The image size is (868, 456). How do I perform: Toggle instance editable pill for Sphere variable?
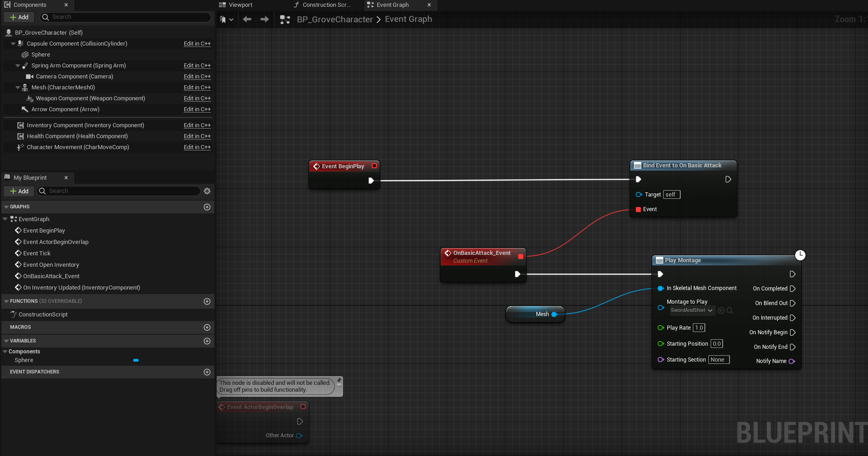(135, 360)
